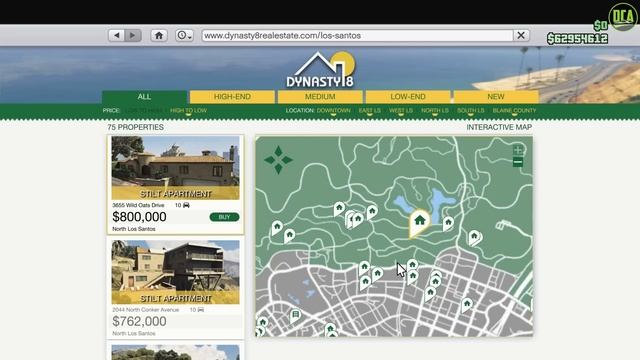Open the 3655 Wild Oats Drive photo
Screen dimensions: 640x360
(176, 168)
